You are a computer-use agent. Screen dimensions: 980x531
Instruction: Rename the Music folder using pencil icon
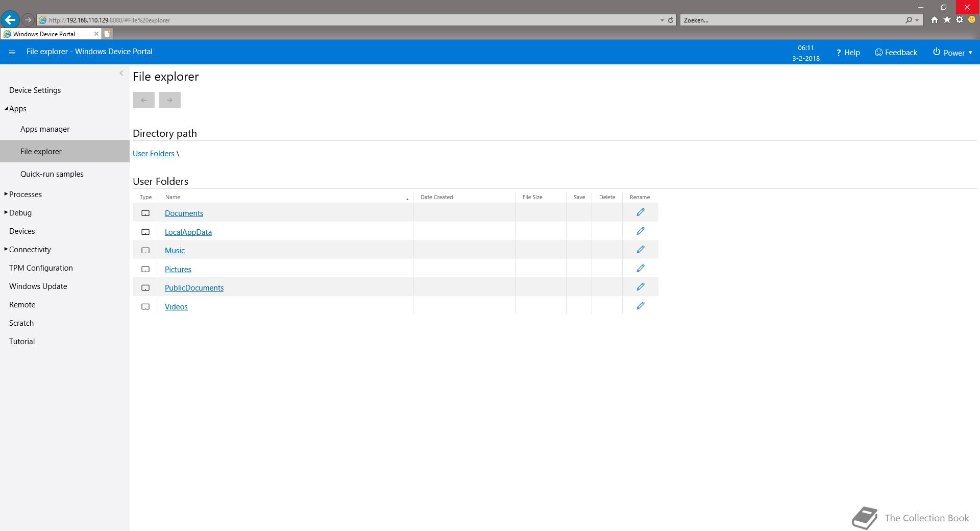click(x=641, y=250)
